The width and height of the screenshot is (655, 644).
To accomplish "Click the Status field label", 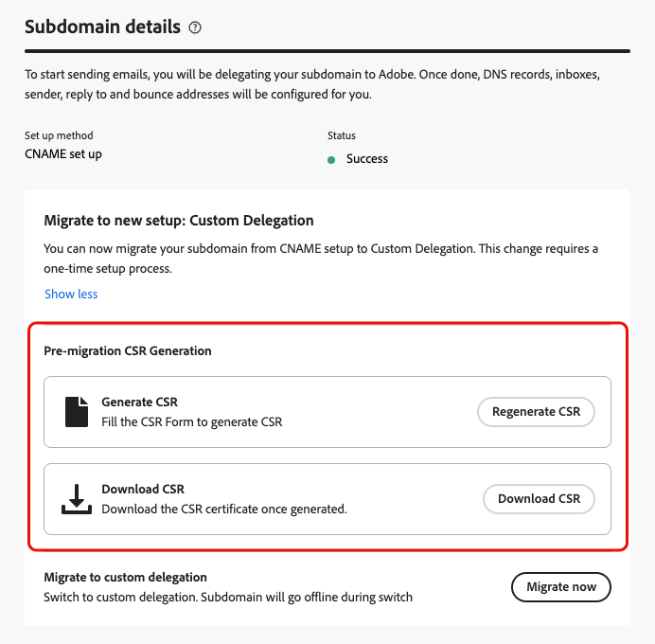I will pyautogui.click(x=342, y=135).
